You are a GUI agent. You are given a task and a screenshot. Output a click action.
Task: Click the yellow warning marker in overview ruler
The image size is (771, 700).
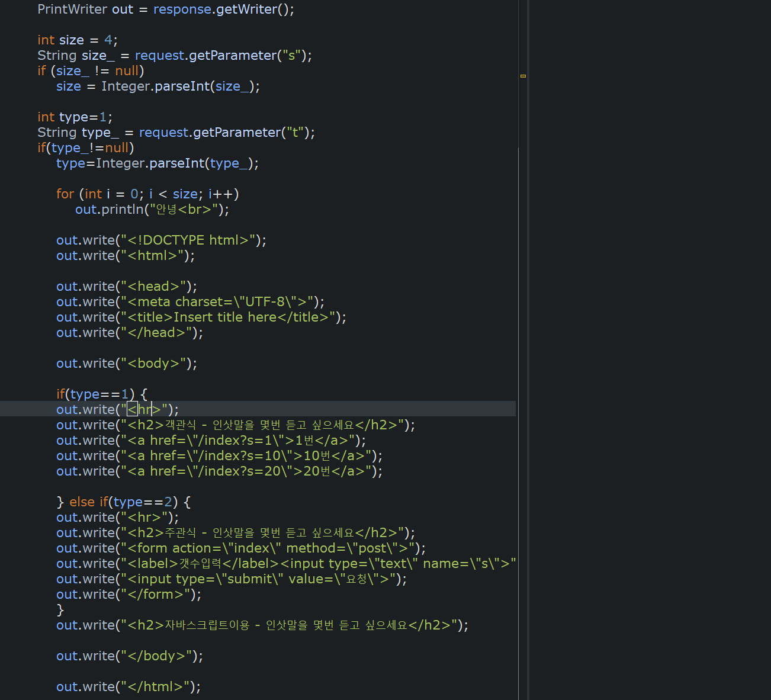[x=523, y=76]
